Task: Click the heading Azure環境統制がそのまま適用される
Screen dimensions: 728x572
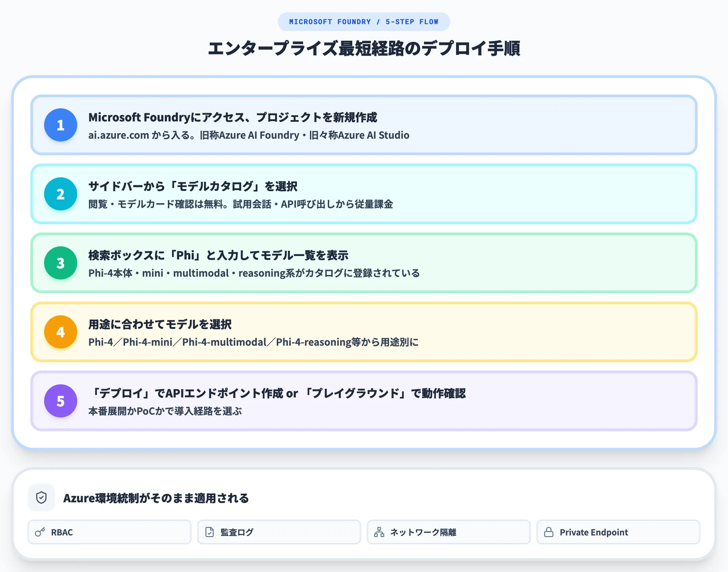Action: pyautogui.click(x=156, y=498)
